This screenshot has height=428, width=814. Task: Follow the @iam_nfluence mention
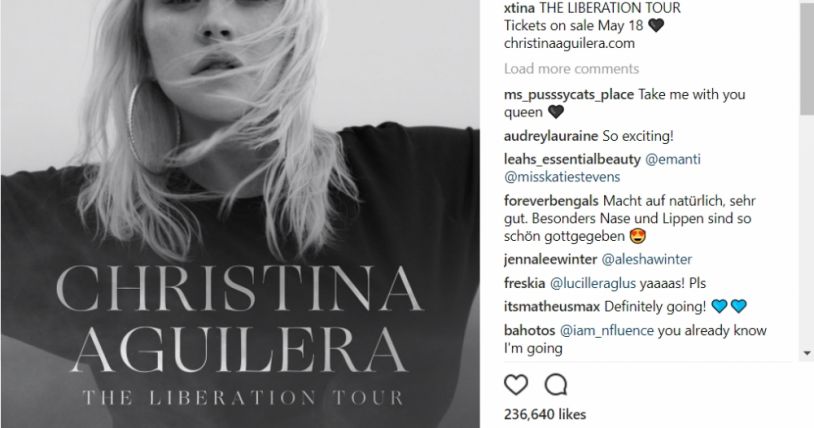click(x=606, y=330)
